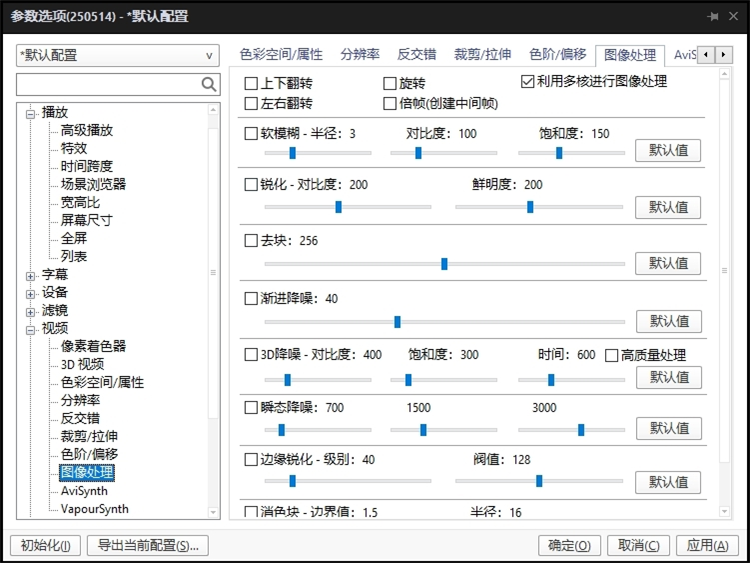The width and height of the screenshot is (750, 563).
Task: Click 取消(C) button
Action: [x=638, y=545]
